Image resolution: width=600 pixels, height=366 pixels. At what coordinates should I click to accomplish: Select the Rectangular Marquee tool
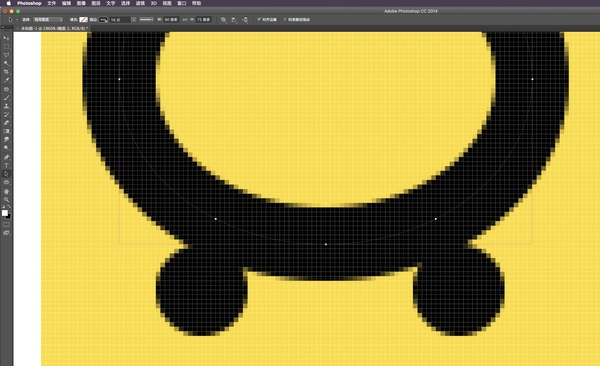[x=7, y=46]
